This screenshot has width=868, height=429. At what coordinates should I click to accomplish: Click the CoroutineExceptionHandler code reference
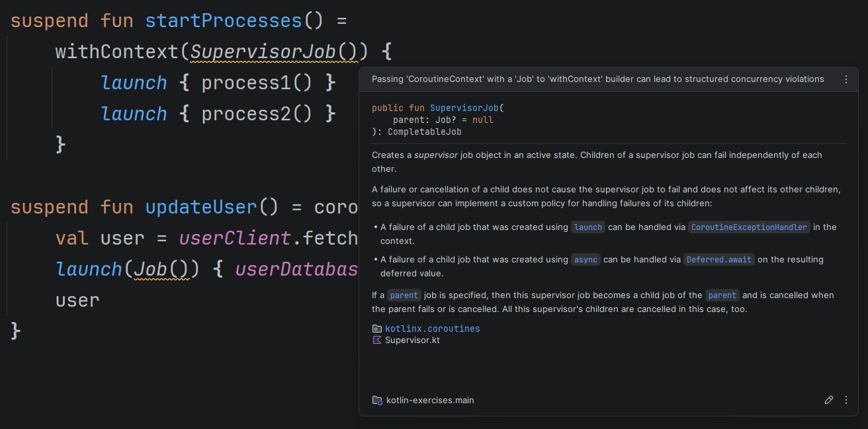pyautogui.click(x=749, y=227)
